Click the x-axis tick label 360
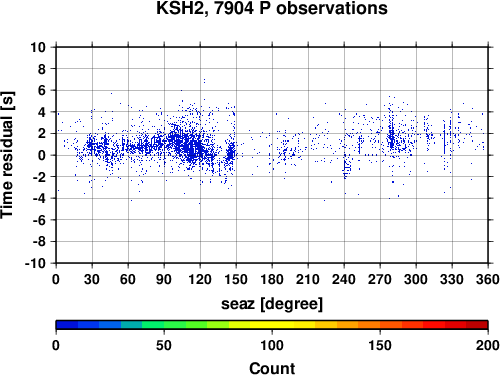This screenshot has width=500, height=375. (488, 279)
